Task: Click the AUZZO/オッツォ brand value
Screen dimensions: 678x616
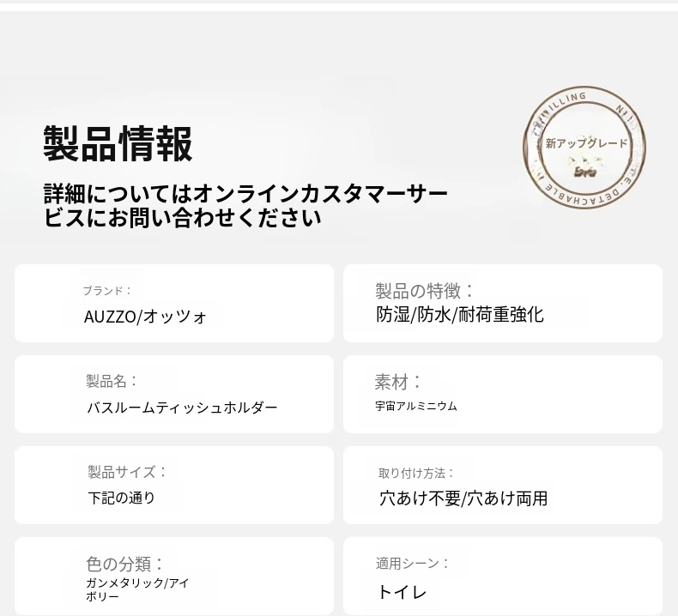Action: [146, 317]
